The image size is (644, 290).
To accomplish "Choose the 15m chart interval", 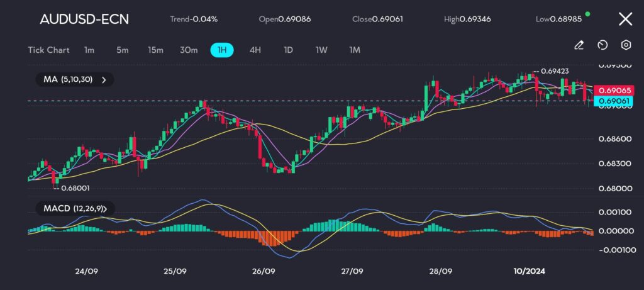I will tap(155, 50).
